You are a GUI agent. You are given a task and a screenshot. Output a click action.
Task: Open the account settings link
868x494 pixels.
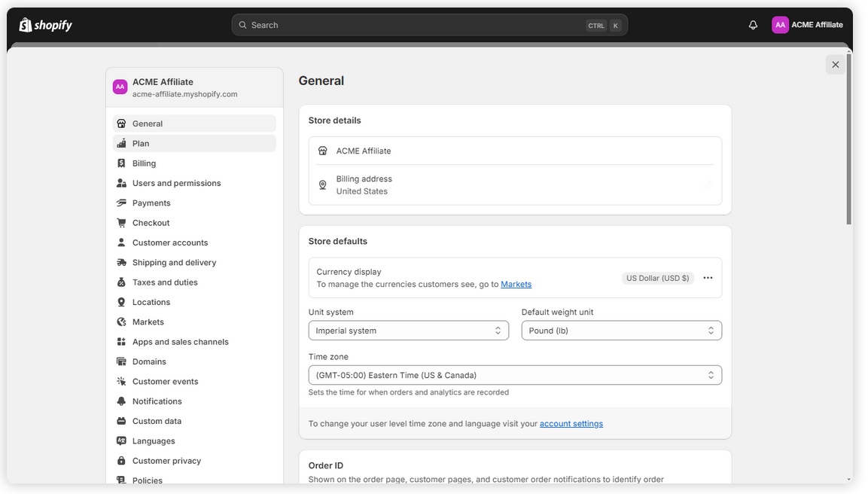point(571,424)
